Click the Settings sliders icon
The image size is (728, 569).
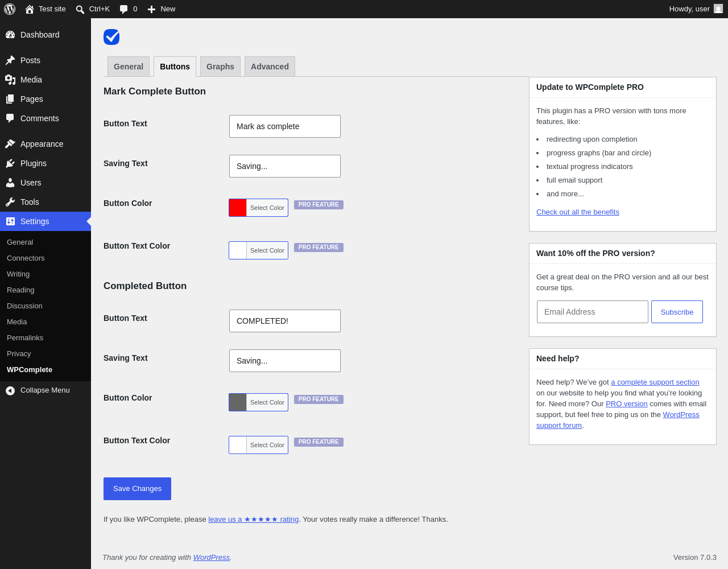click(10, 221)
